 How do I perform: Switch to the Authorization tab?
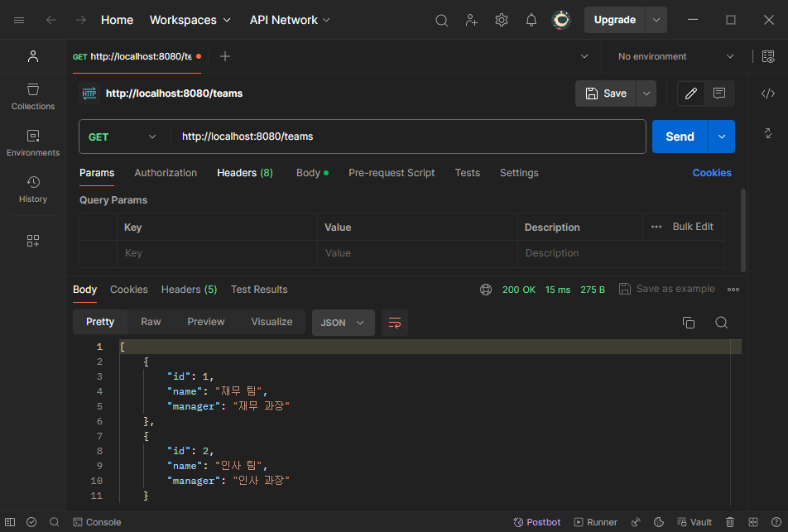[166, 173]
